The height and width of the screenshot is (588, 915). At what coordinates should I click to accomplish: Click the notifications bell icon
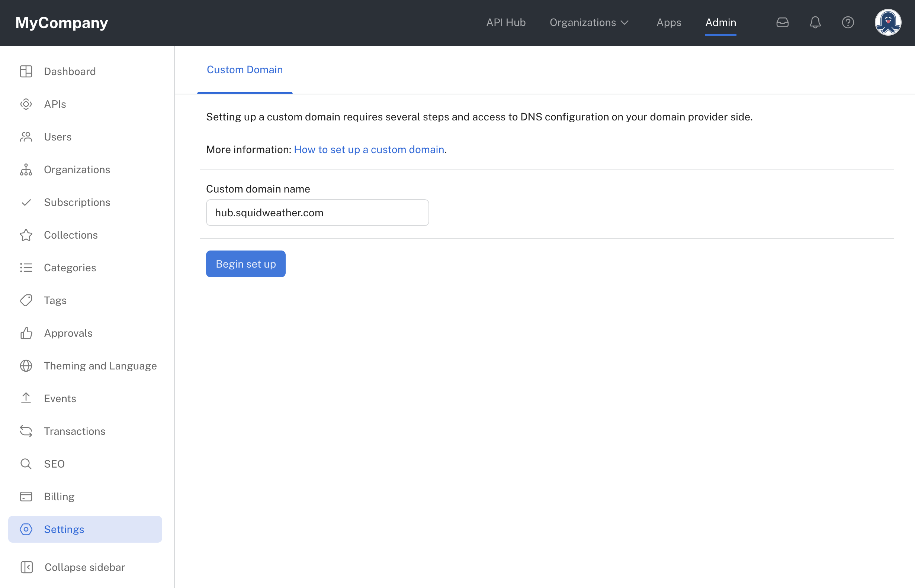pyautogui.click(x=815, y=23)
